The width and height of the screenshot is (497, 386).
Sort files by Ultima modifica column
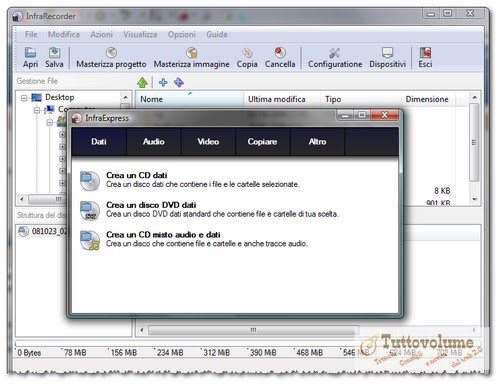click(282, 99)
